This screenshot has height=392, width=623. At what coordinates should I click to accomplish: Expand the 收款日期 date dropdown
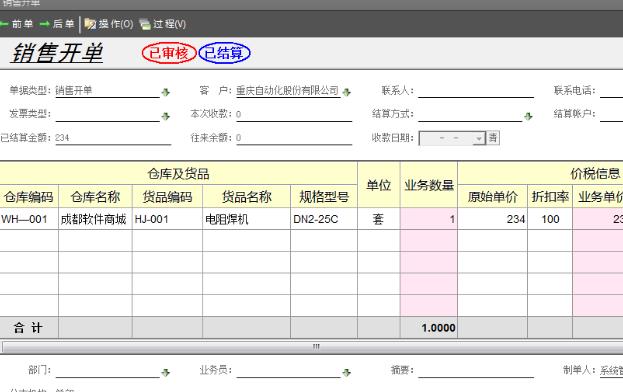coord(479,139)
